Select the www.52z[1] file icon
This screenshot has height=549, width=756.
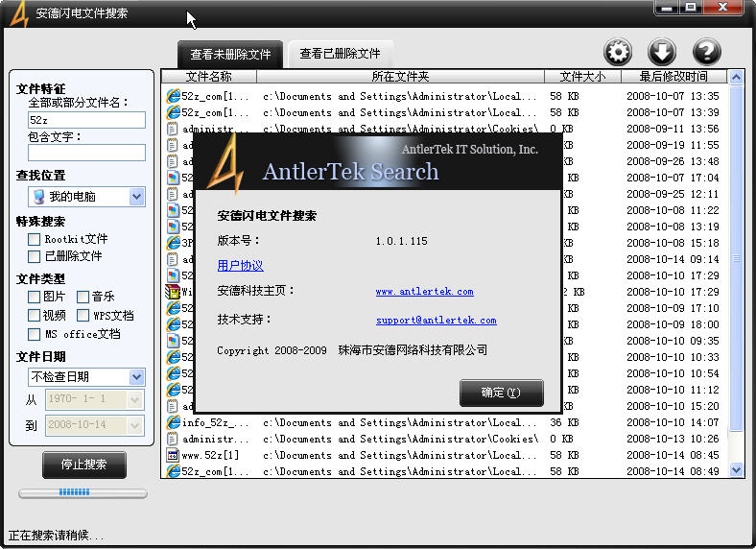[x=173, y=455]
